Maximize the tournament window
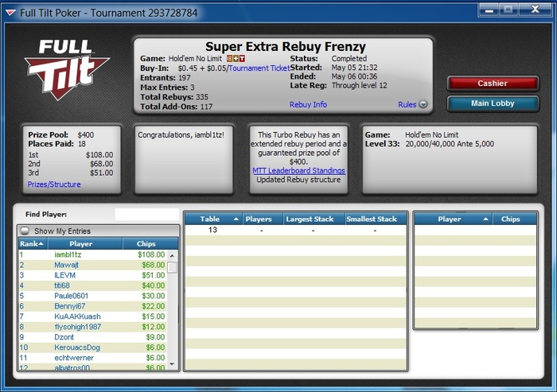This screenshot has height=392, width=557. point(508,10)
